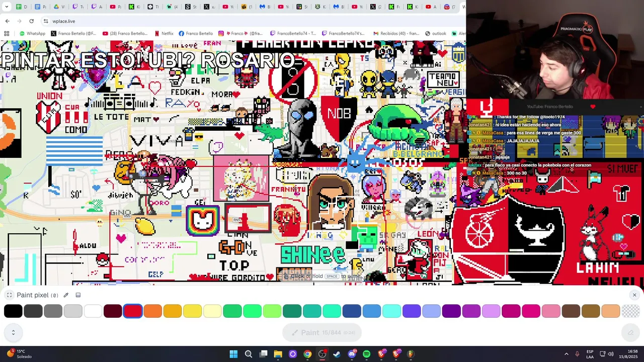The image size is (644, 362).
Task: Choose the dark maroon color swatch
Action: coord(113,311)
